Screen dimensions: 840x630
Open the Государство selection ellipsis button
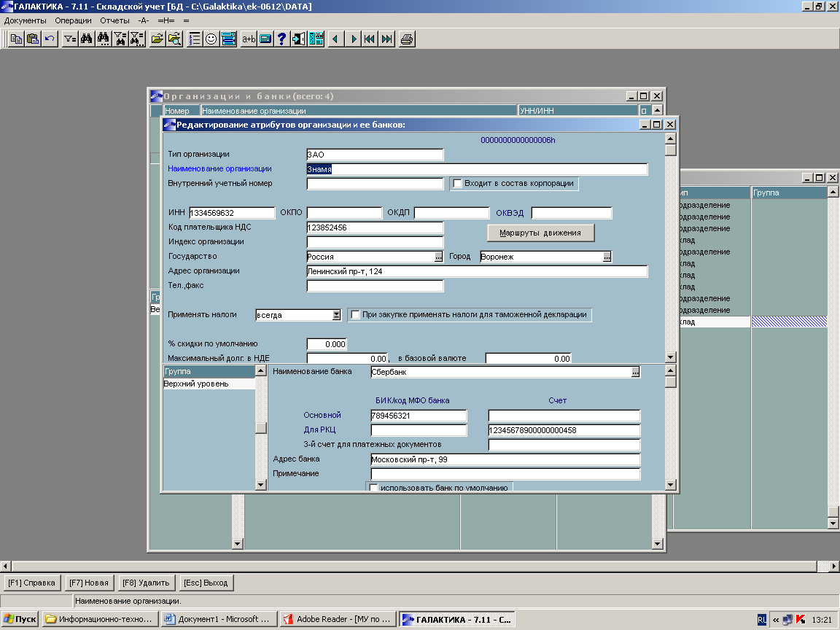(x=438, y=257)
